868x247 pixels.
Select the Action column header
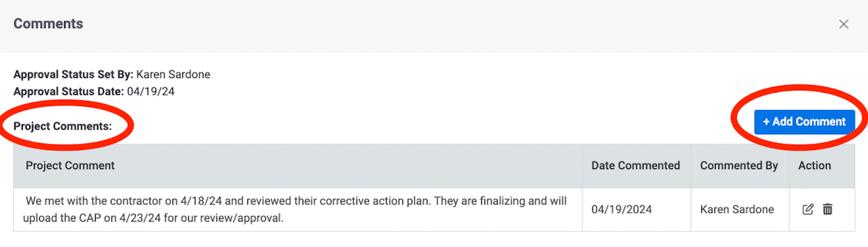(814, 166)
